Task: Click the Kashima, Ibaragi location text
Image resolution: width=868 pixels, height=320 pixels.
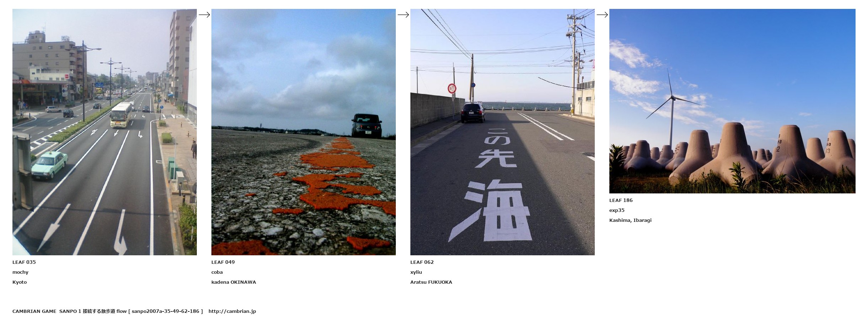Action: (630, 220)
